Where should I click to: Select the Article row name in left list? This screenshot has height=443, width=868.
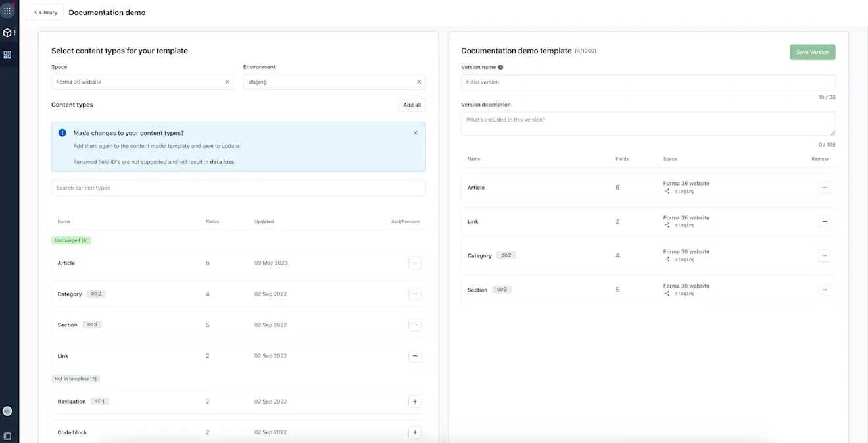click(x=66, y=263)
